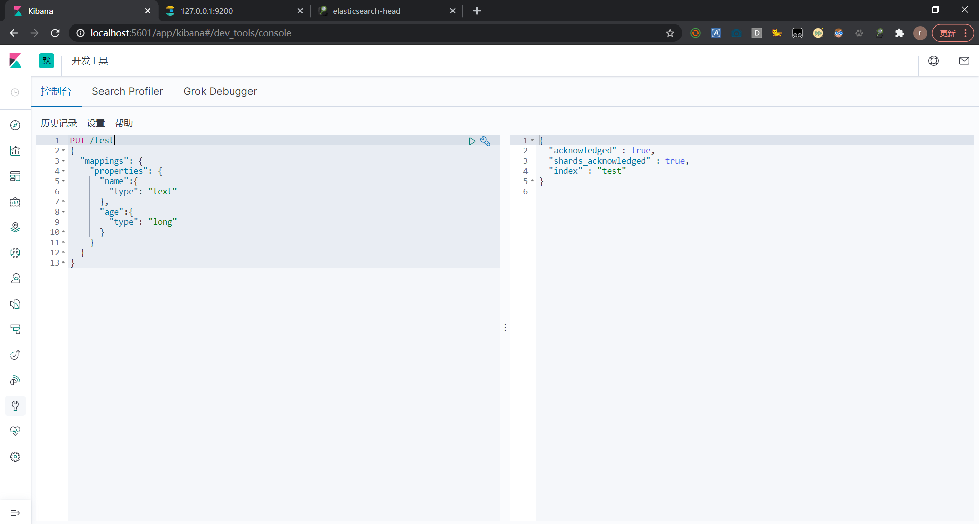Click the editor panel resize handle
This screenshot has width=980, height=524.
point(505,328)
